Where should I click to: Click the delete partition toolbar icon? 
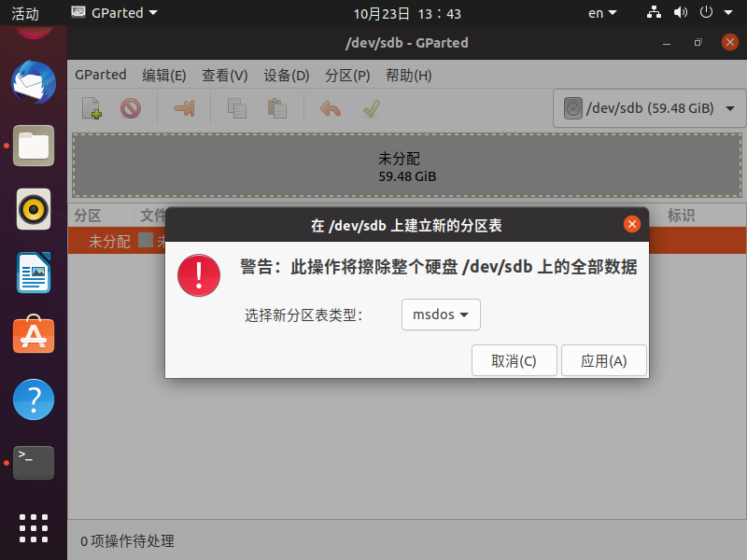tap(131, 108)
